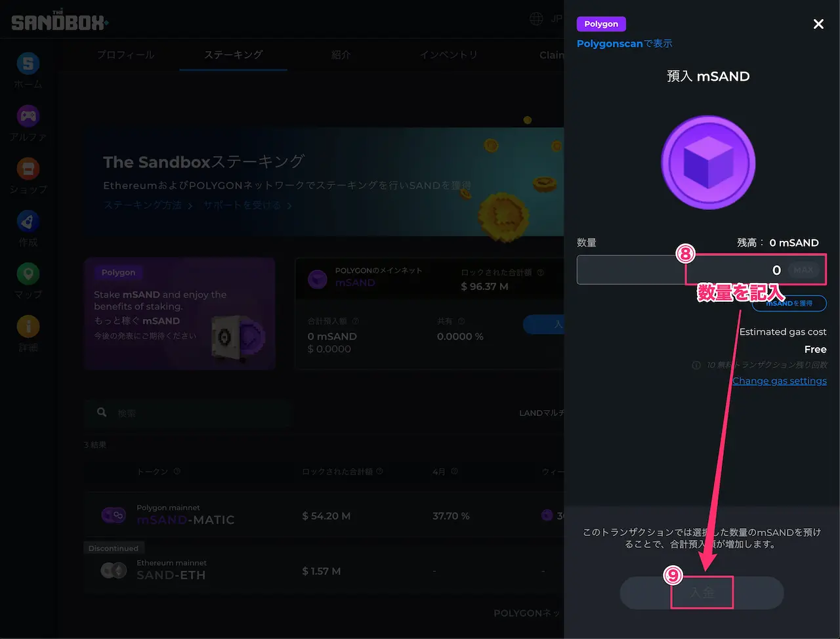The height and width of the screenshot is (639, 840).
Task: Click info icon next to 合計預入額
Action: point(356,321)
